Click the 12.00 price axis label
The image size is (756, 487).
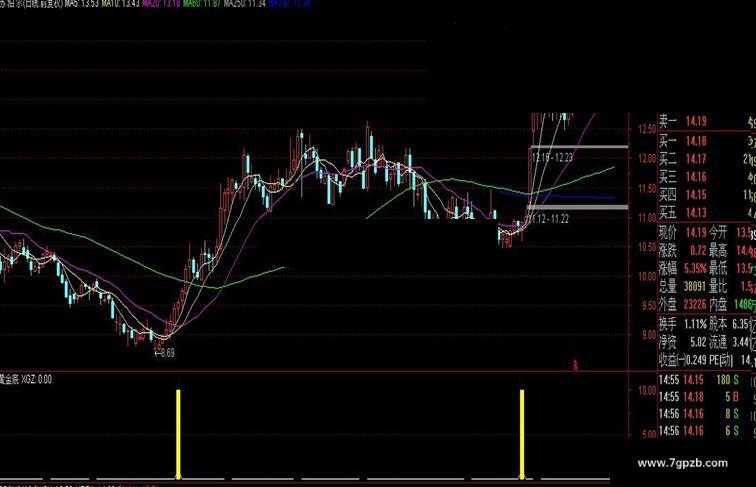click(x=647, y=158)
